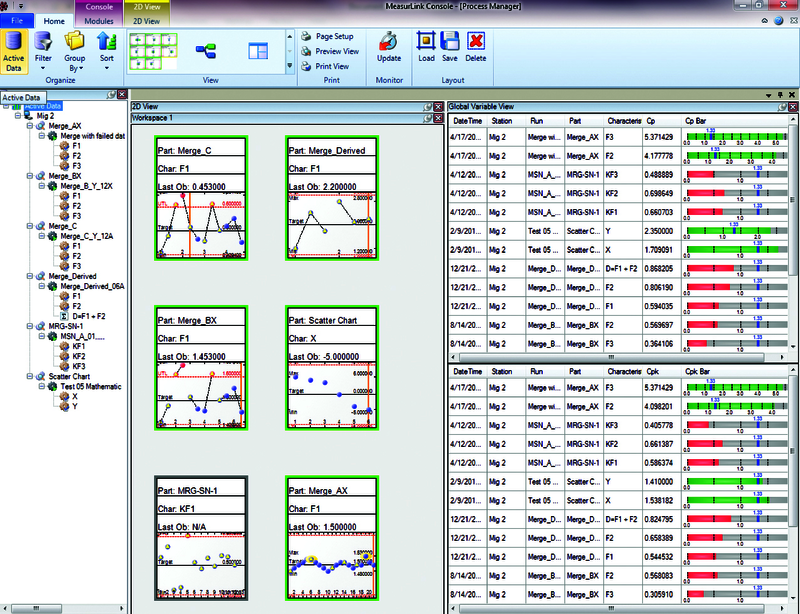Viewport: 800px width, 614px height.
Task: Toggle auto-hide pin on Global Variable View
Action: pyautogui.click(x=781, y=106)
